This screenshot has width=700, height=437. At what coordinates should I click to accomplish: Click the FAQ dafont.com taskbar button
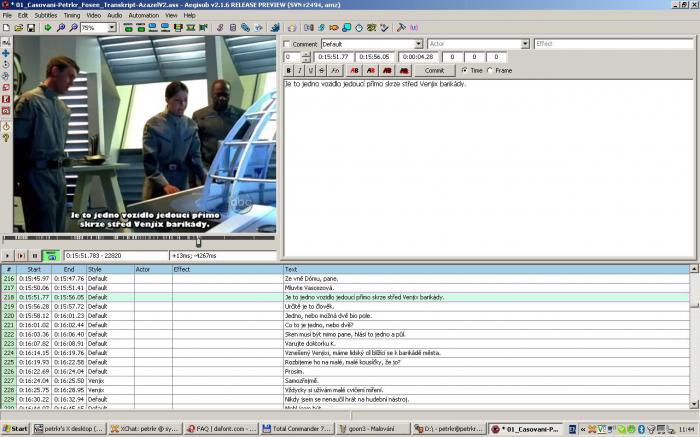click(221, 429)
